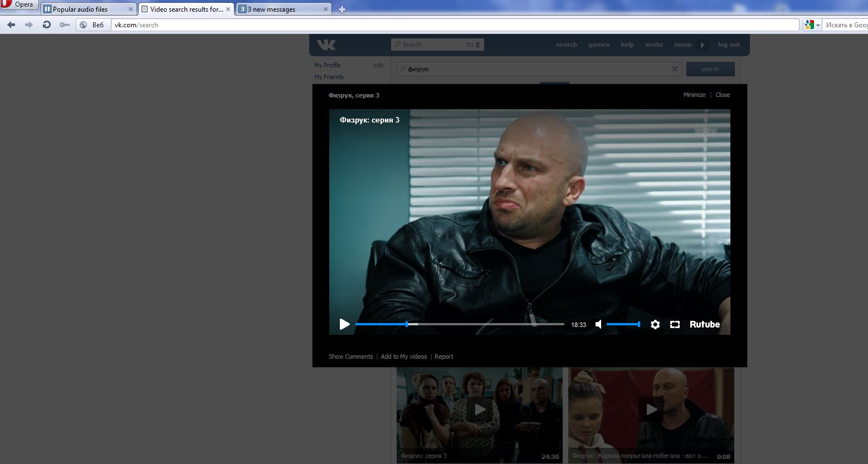Open the VK header search link
This screenshot has width=868, height=464.
click(567, 45)
